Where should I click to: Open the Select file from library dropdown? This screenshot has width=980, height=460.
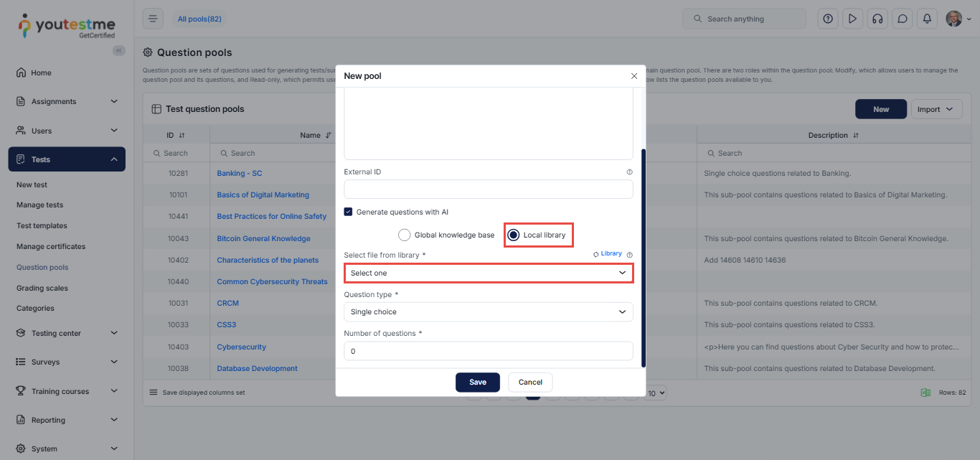[x=489, y=273]
